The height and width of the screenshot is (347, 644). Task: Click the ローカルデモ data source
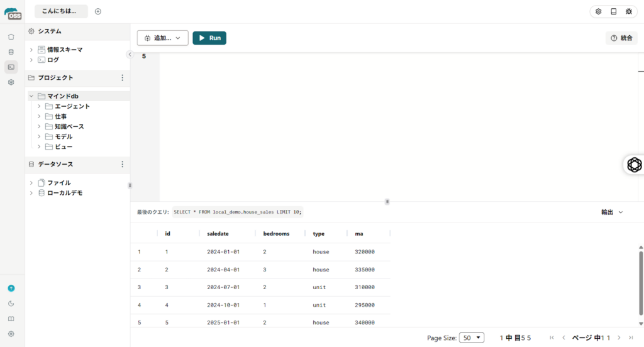point(65,193)
